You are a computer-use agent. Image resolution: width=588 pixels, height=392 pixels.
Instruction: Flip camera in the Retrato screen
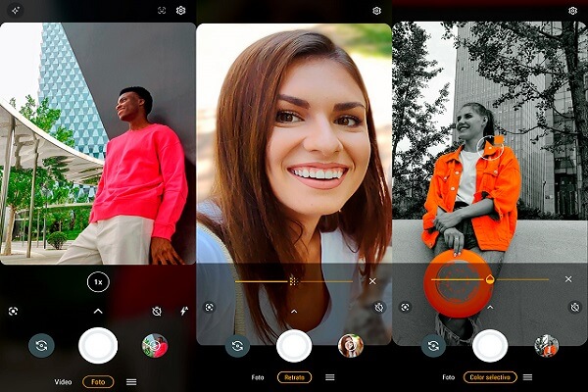pos(237,345)
